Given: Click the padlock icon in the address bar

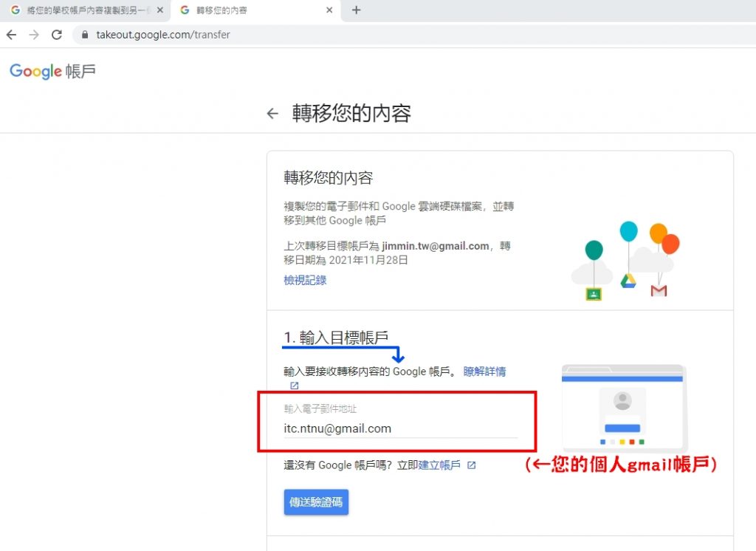Looking at the screenshot, I should point(85,35).
